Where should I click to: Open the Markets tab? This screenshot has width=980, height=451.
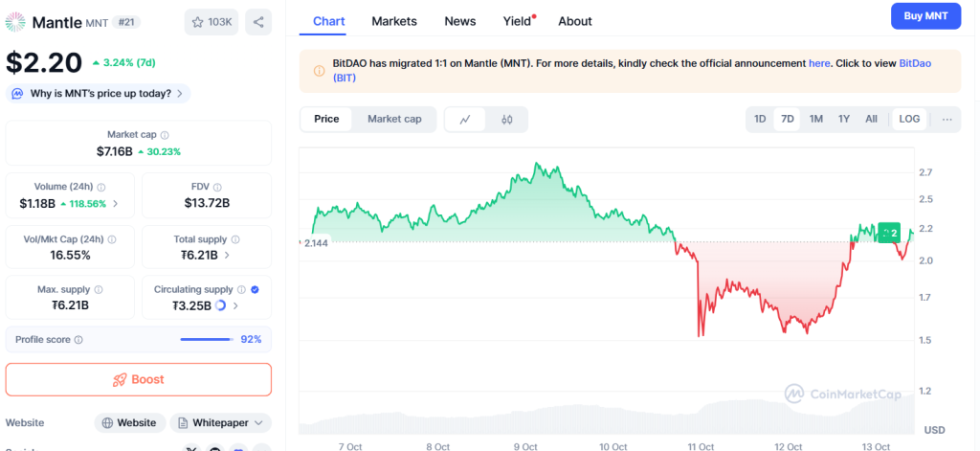tap(394, 21)
